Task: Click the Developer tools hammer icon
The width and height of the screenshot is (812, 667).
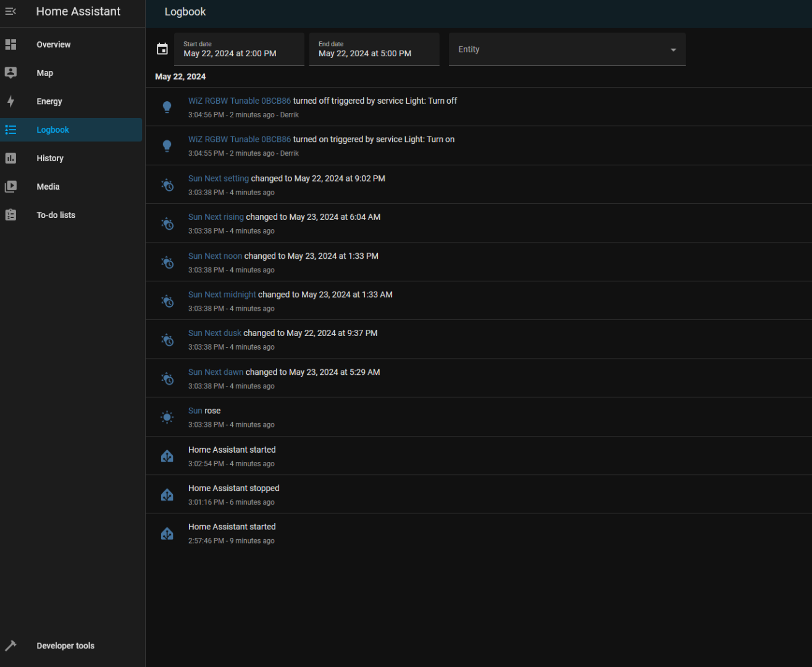Action: [10, 645]
